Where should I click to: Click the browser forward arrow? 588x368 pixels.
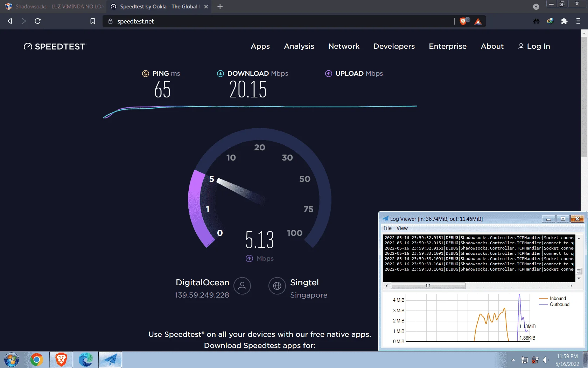pyautogui.click(x=23, y=21)
